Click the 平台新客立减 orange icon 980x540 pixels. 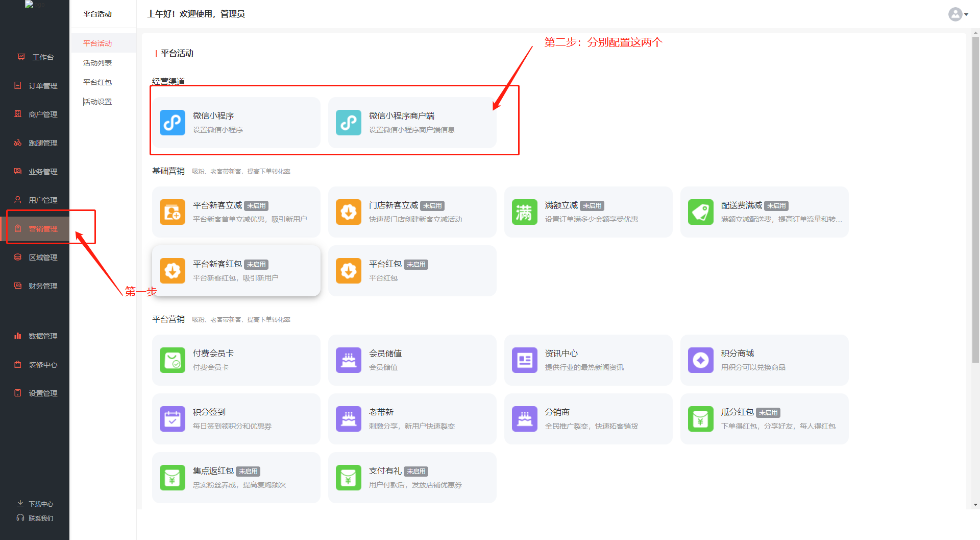coord(172,212)
